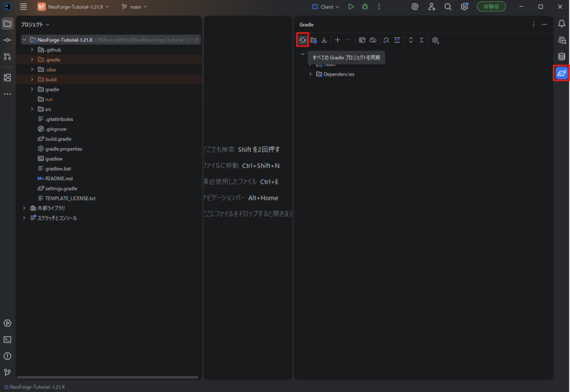Start debugging with the bug icon
The width and height of the screenshot is (570, 392).
coord(365,7)
